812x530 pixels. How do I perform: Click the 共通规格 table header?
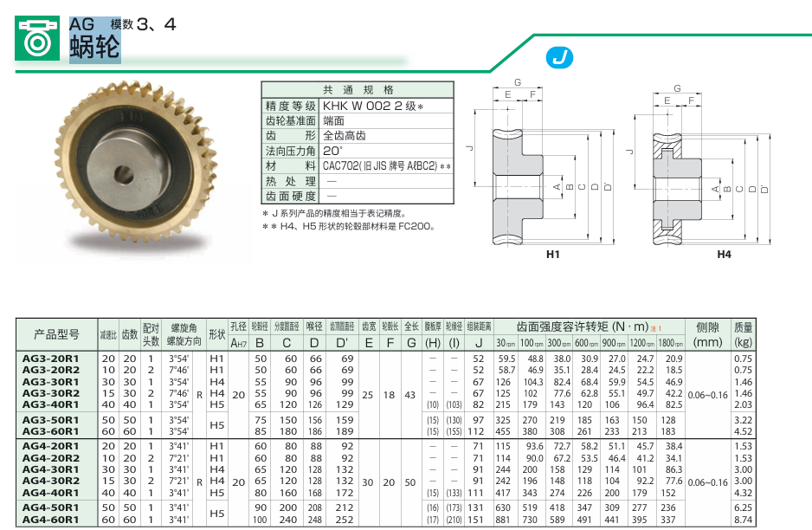tap(358, 89)
